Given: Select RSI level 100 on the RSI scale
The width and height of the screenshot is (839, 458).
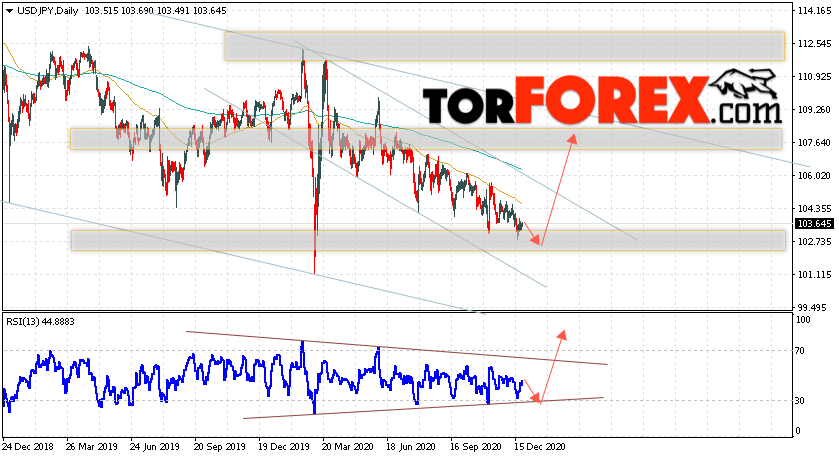Looking at the screenshot, I should coord(803,320).
